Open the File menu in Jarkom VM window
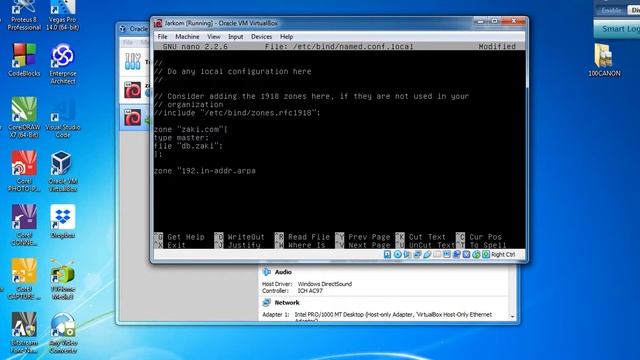 162,37
